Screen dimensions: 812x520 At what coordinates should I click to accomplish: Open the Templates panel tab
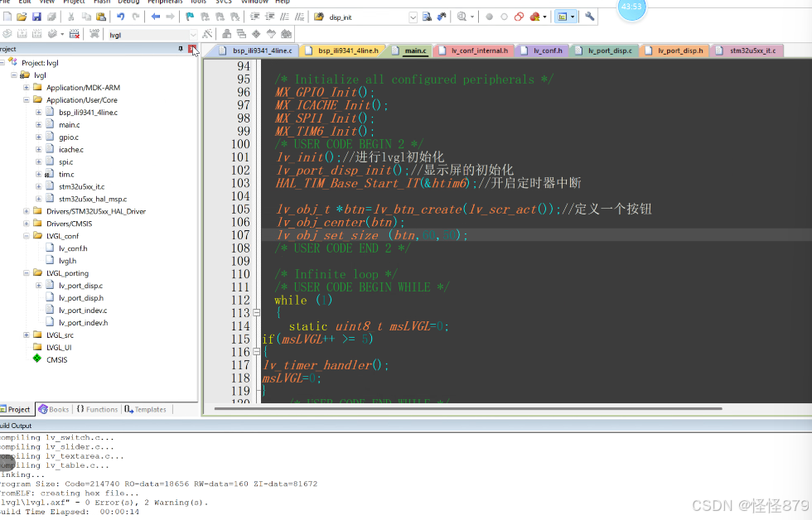(x=146, y=409)
